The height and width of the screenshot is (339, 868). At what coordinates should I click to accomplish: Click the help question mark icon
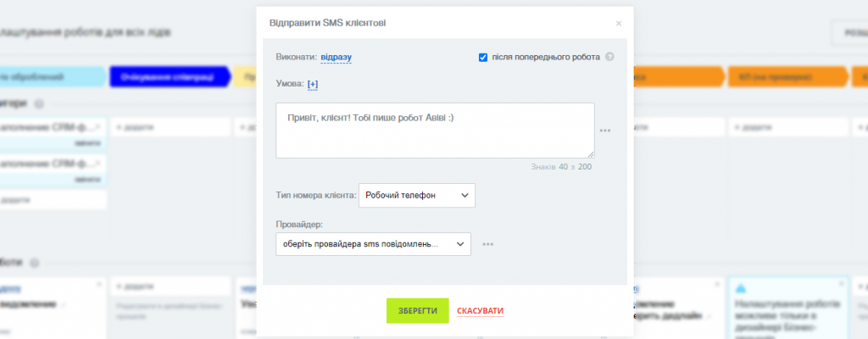pyautogui.click(x=609, y=57)
